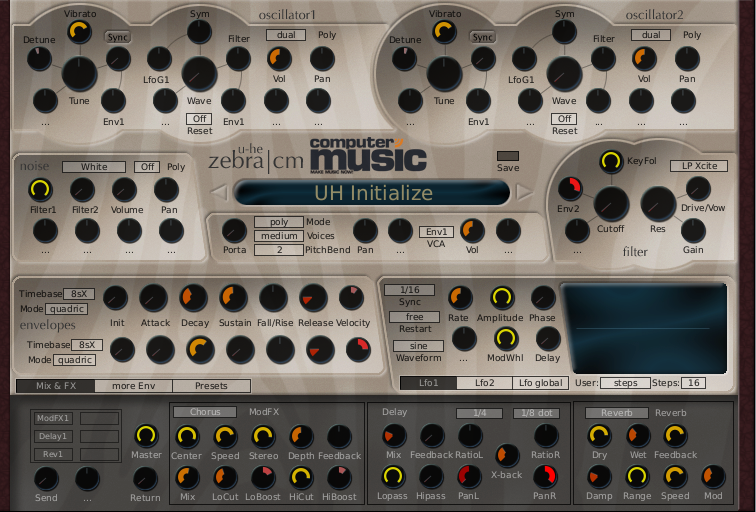
Task: Click the Reverb Dry knob
Action: pos(599,435)
